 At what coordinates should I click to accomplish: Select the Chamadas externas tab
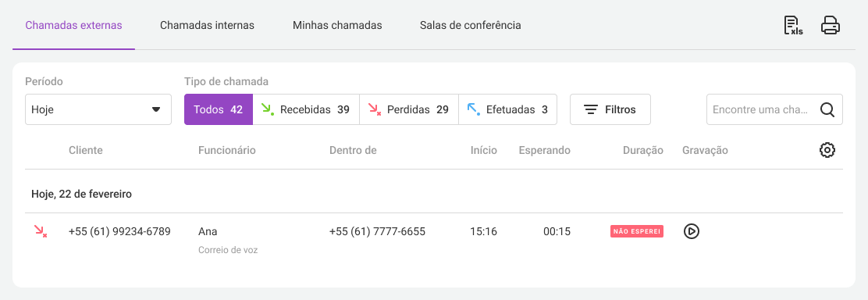tap(73, 26)
